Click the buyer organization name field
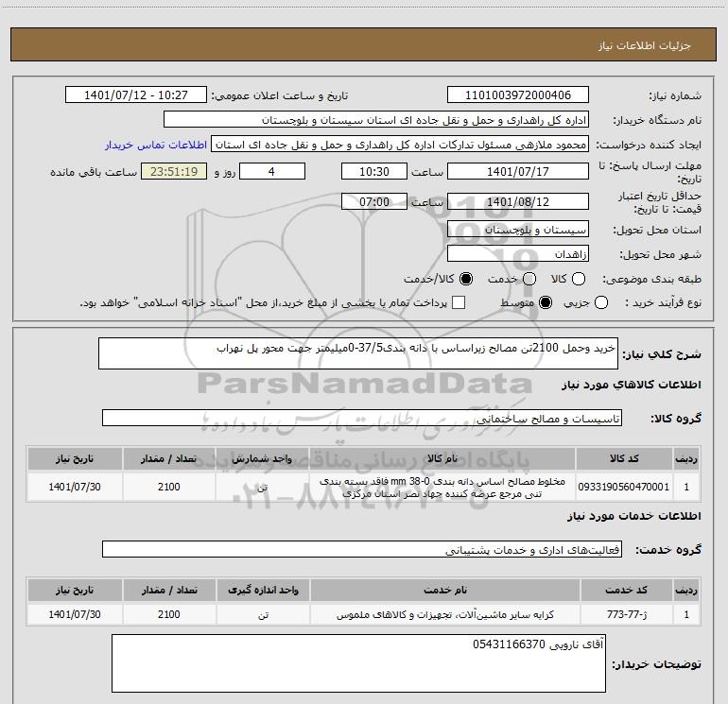This screenshot has width=728, height=704. pyautogui.click(x=376, y=120)
